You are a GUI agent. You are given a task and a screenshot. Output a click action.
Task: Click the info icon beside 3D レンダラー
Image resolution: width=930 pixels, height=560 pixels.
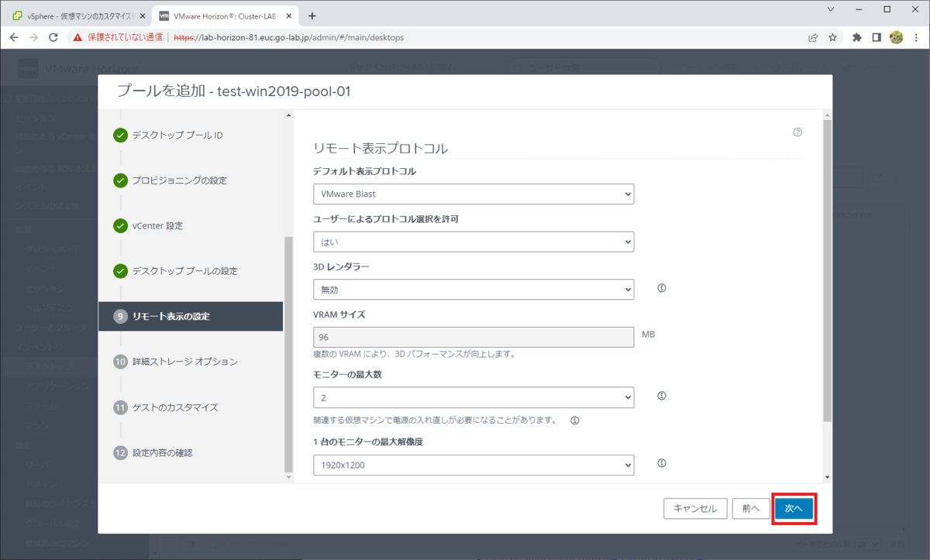(662, 288)
